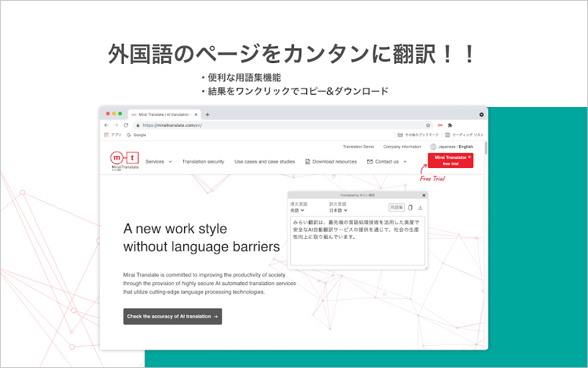The width and height of the screenshot is (588, 368).
Task: Copy the translation result with the copy icon
Action: (x=411, y=207)
